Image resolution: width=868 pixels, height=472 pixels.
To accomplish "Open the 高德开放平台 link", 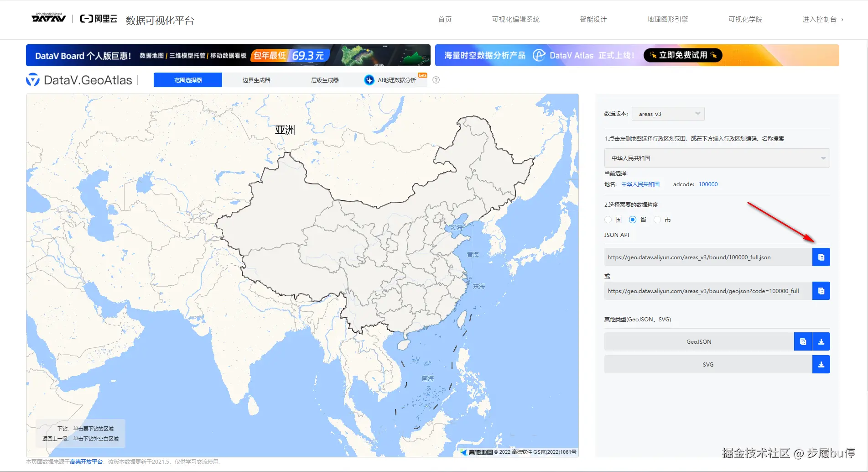I will 86,462.
